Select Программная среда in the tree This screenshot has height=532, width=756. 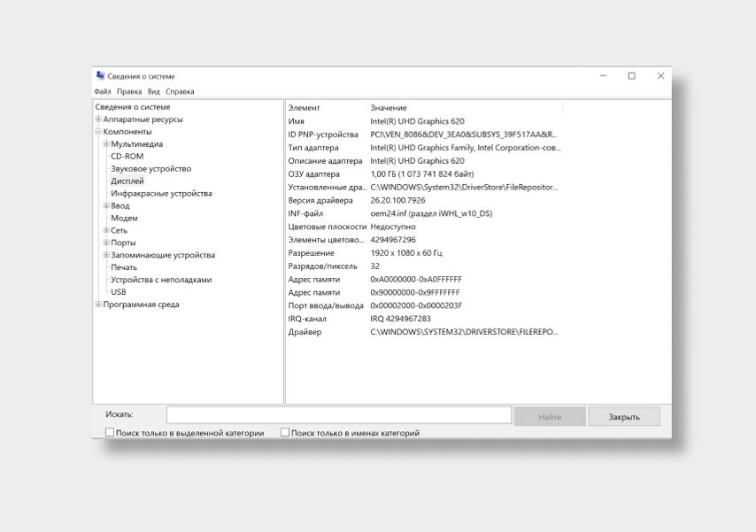pos(141,305)
